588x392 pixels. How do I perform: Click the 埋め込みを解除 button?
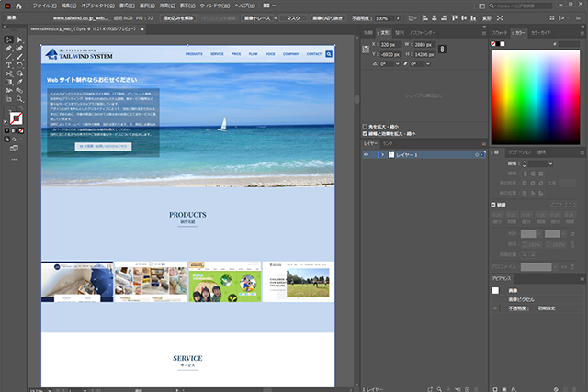pos(177,18)
